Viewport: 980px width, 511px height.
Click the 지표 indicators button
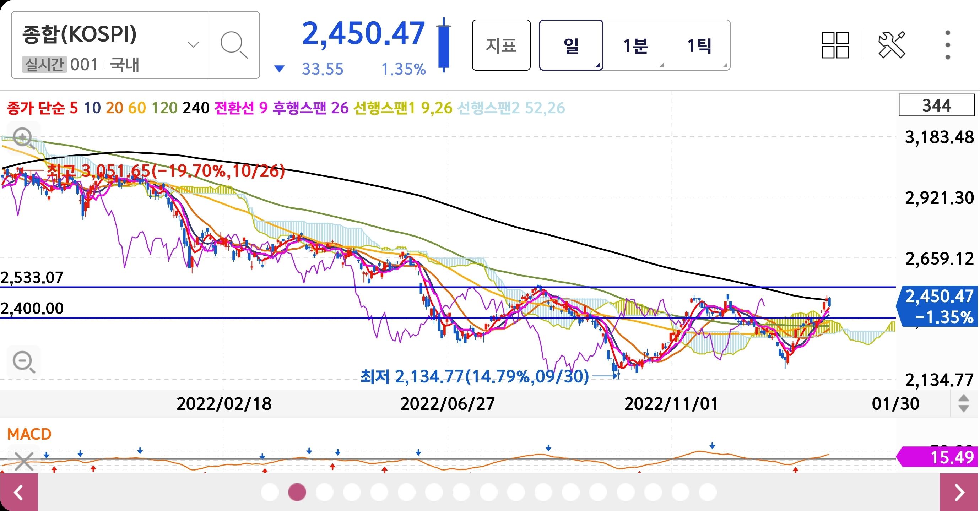(x=501, y=45)
